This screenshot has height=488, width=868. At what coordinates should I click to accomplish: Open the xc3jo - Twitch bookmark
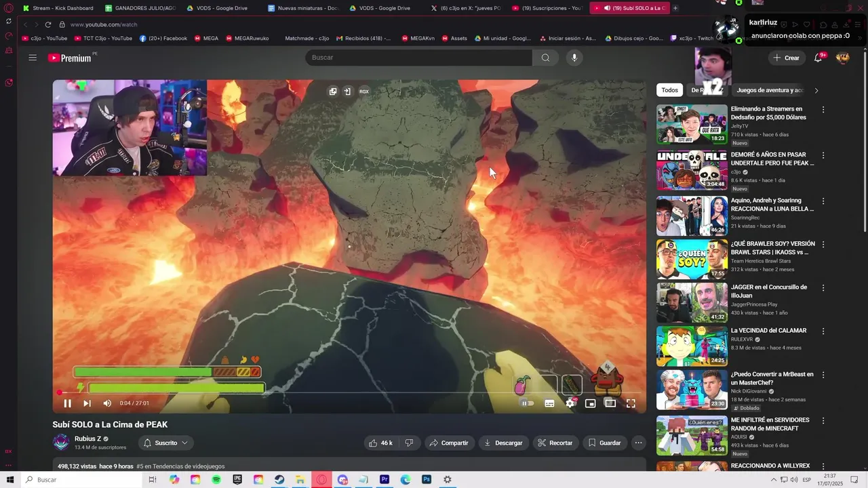(x=692, y=39)
